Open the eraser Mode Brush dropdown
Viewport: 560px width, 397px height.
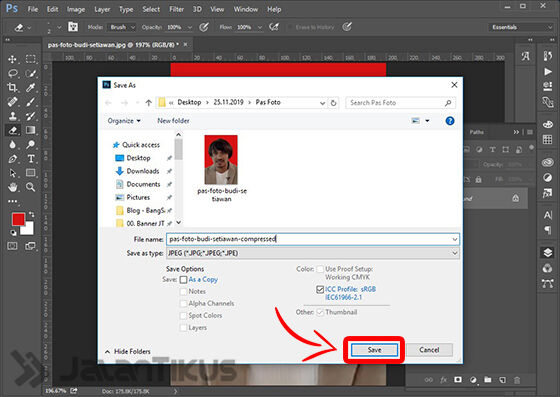[x=122, y=27]
